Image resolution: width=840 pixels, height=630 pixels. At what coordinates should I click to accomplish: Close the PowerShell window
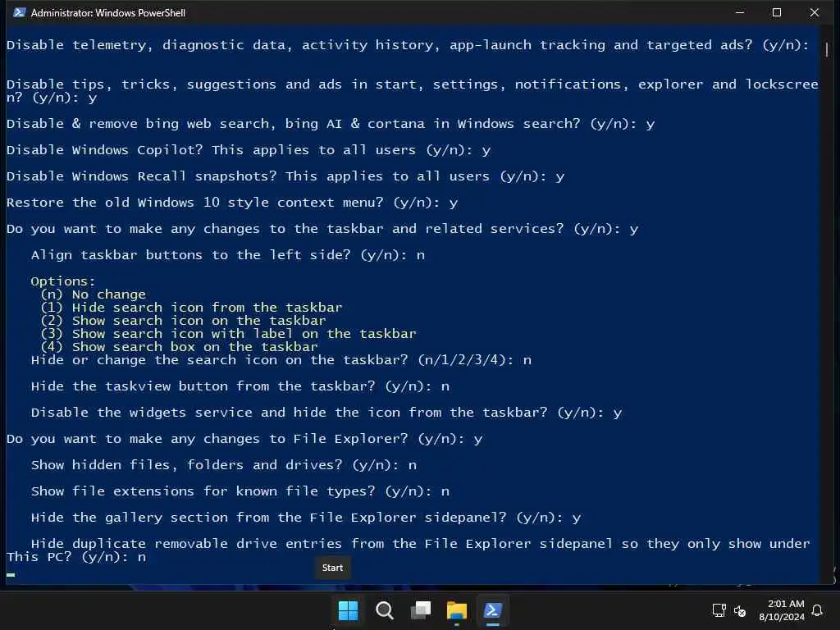tap(815, 12)
